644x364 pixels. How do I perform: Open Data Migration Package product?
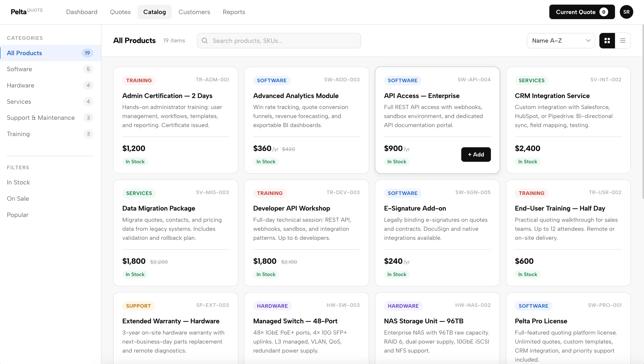click(x=175, y=233)
